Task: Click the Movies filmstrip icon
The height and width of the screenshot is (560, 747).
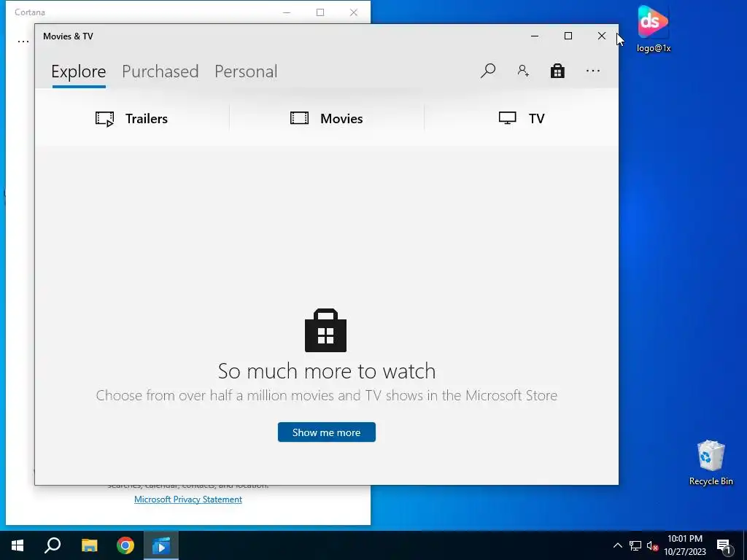Action: pos(299,118)
